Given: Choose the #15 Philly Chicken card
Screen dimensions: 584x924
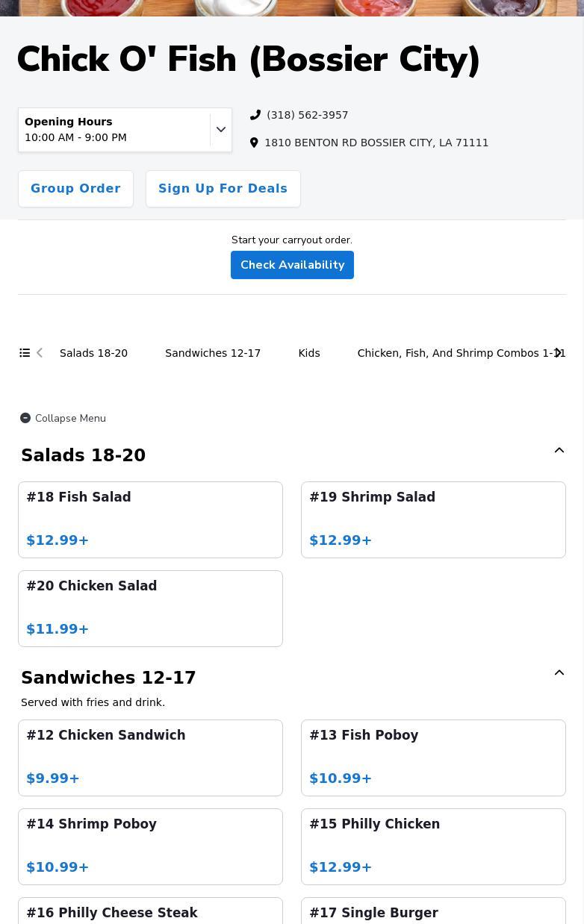Looking at the screenshot, I should click(x=433, y=846).
